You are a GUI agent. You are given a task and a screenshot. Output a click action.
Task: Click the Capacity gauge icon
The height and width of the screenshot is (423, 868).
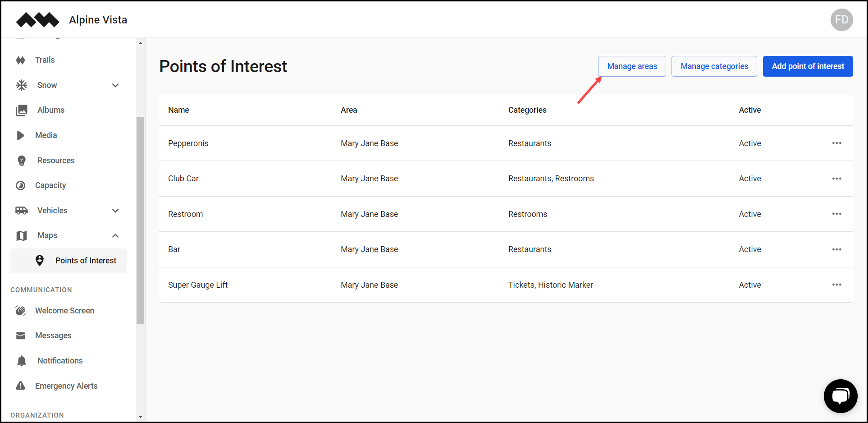click(21, 185)
